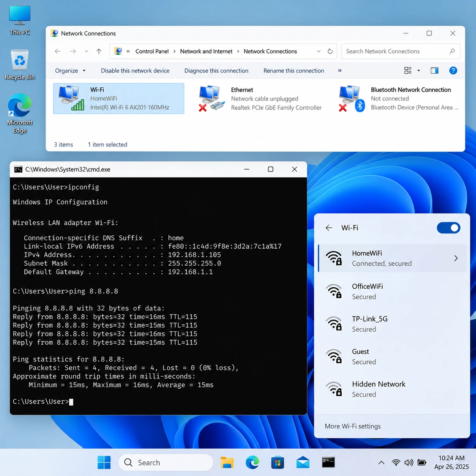476x476 pixels.
Task: Click the battery tray icon
Action: pos(422,462)
